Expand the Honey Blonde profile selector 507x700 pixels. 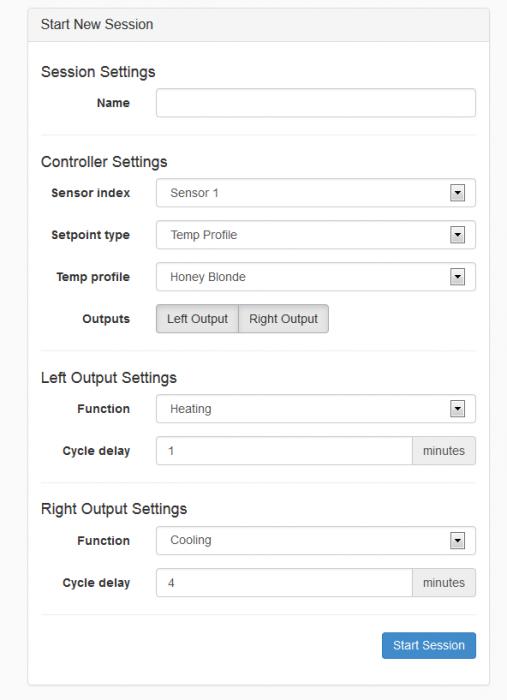[x=316, y=277]
